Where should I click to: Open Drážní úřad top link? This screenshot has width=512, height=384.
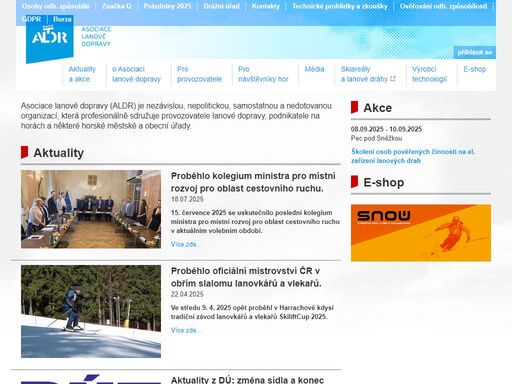pyautogui.click(x=221, y=6)
